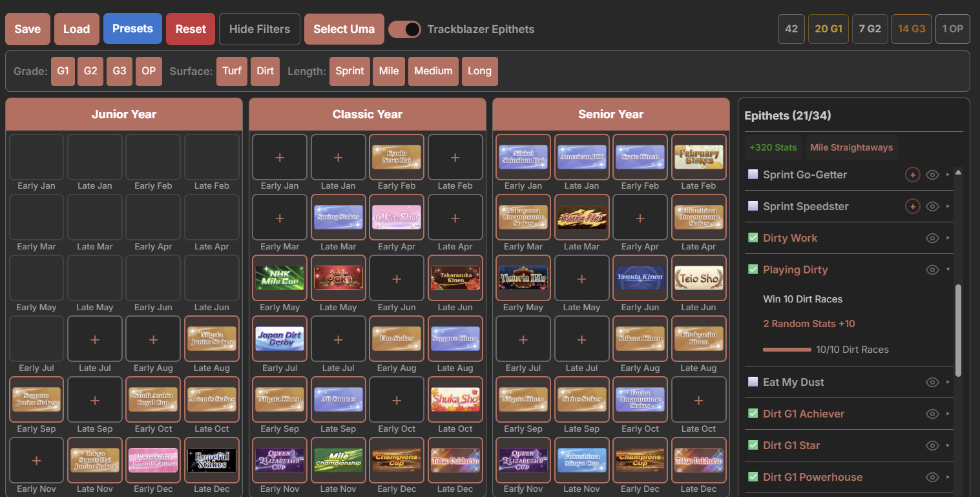
Task: Select the Hopeful Stakes race card
Action: [212, 460]
